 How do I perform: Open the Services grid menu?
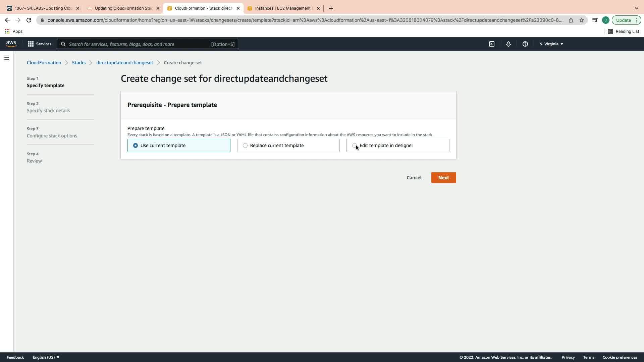coord(40,44)
